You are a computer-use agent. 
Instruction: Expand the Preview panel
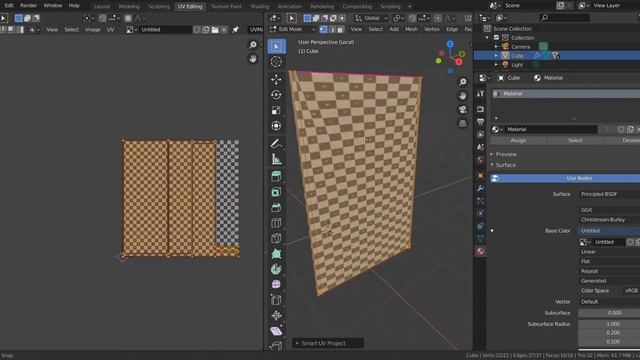click(x=506, y=154)
